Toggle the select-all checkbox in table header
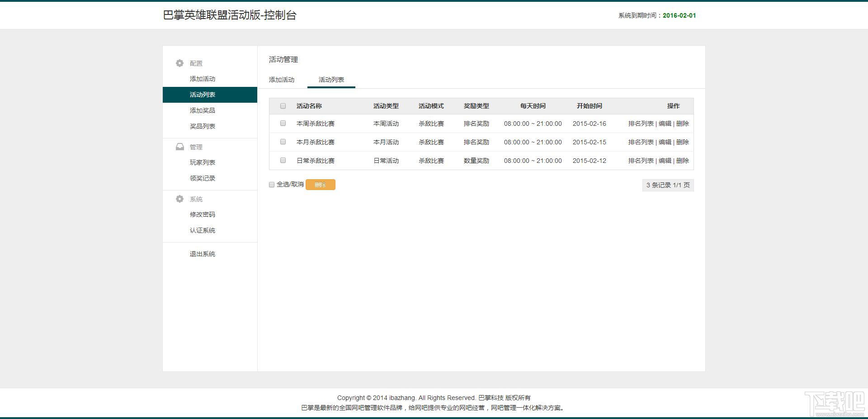This screenshot has width=868, height=419. coord(283,106)
